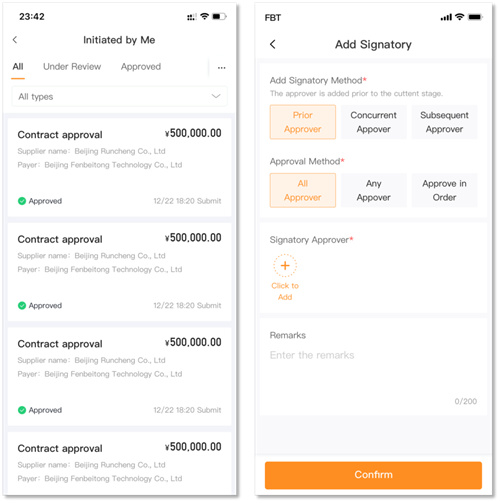Expand the All types dropdown
Viewport: 500px width, 503px height.
pos(120,96)
